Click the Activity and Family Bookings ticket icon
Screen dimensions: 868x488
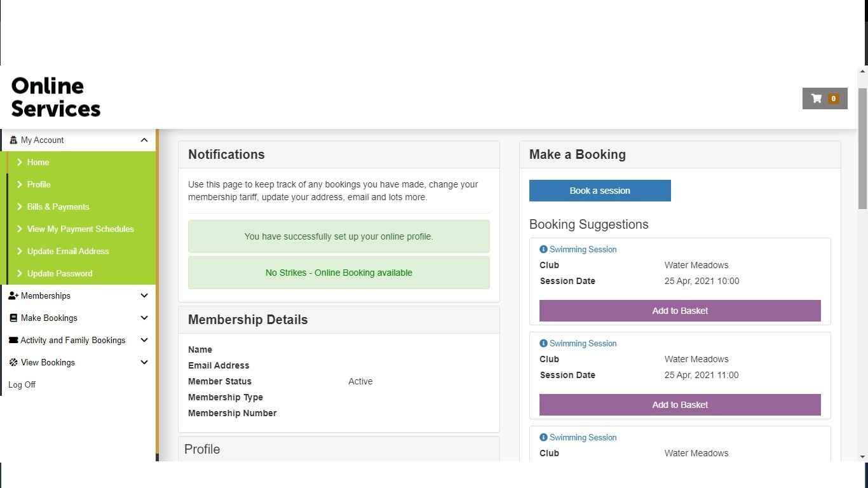point(13,341)
